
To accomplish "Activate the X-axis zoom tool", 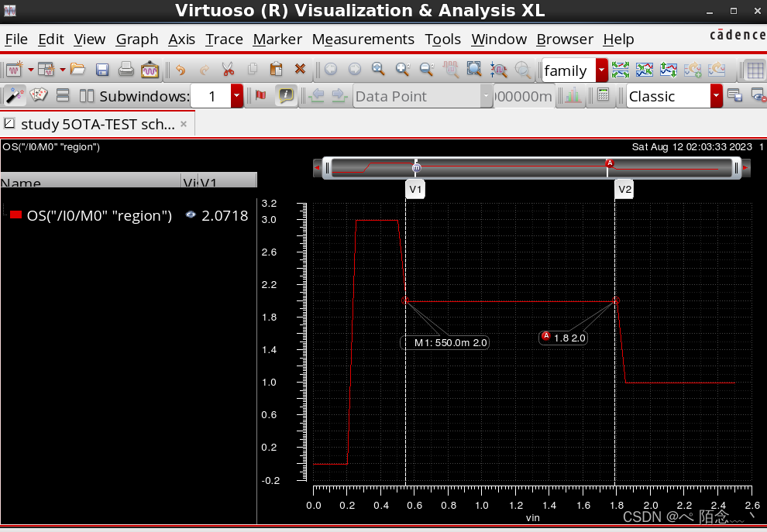I will [450, 70].
